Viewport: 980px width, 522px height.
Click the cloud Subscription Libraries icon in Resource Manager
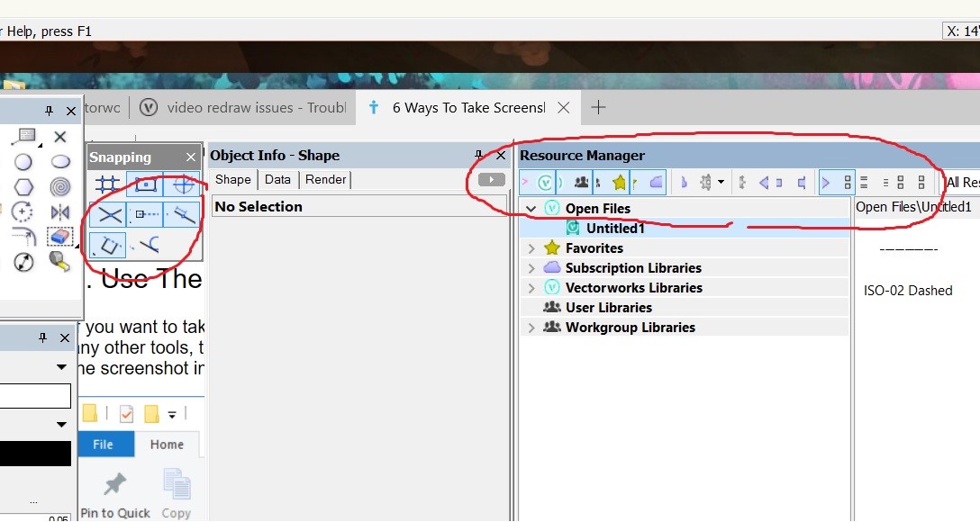tap(655, 181)
